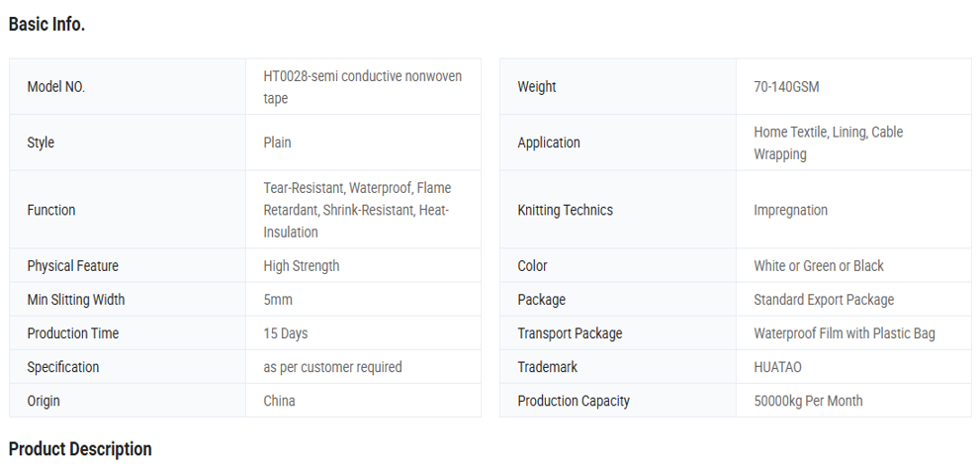Image resolution: width=980 pixels, height=466 pixels.
Task: Click the High Strength value
Action: click(302, 266)
